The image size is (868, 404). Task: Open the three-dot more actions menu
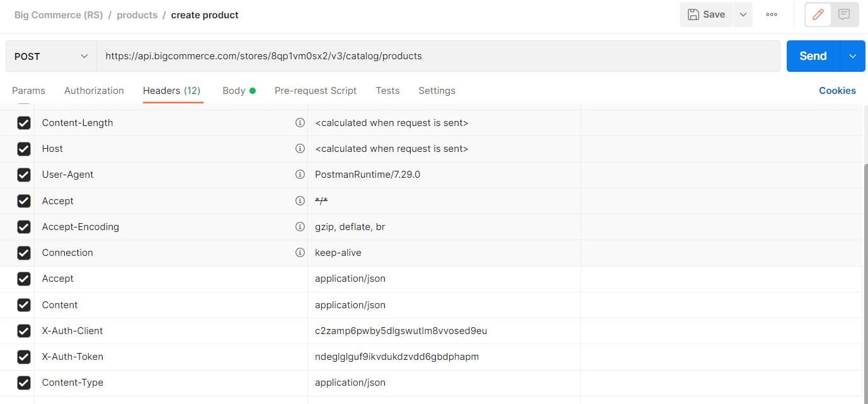pyautogui.click(x=771, y=14)
